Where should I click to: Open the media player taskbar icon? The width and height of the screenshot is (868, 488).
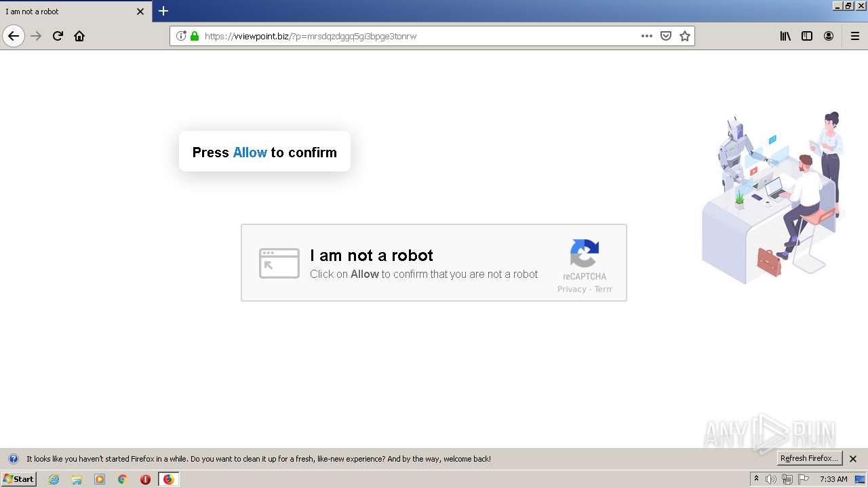click(100, 479)
